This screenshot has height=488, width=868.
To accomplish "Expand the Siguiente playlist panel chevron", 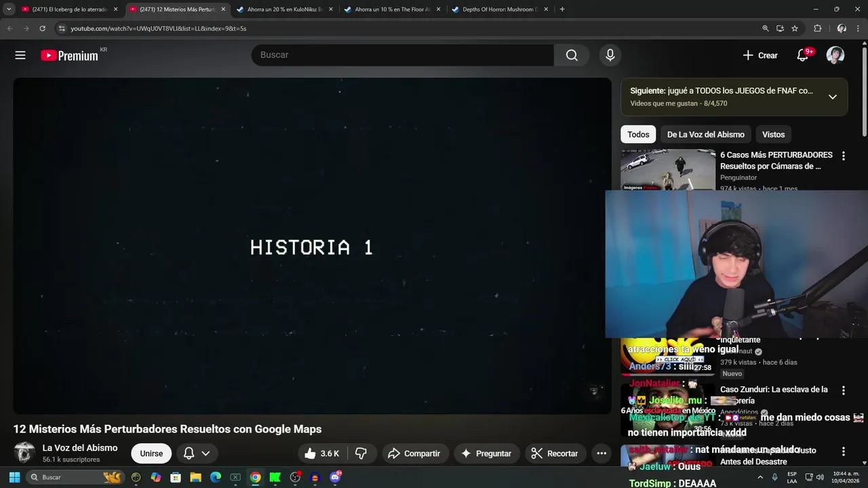I will pos(833,97).
